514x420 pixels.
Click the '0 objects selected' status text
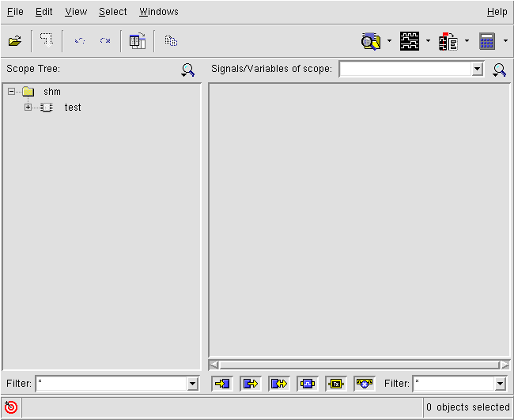(468, 407)
